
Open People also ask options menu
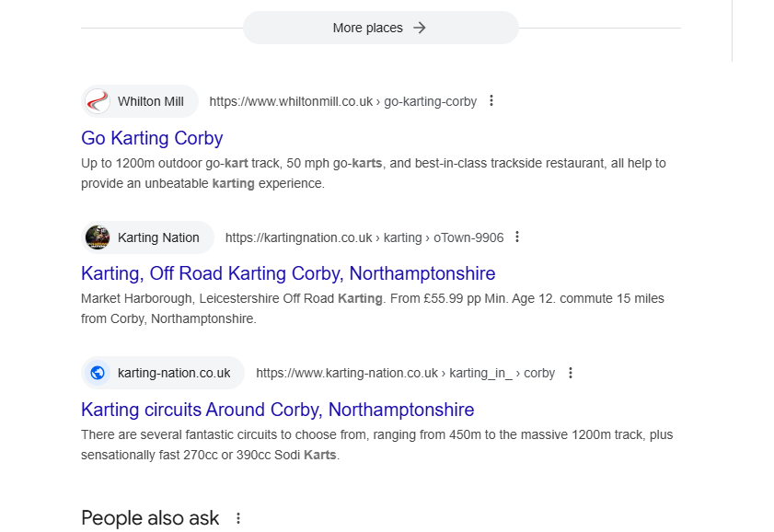pos(238,518)
